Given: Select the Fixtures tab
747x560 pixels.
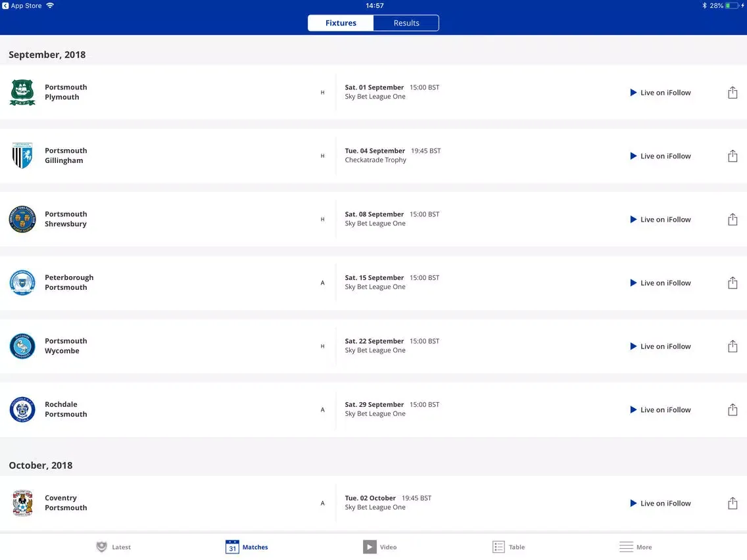Looking at the screenshot, I should point(341,23).
